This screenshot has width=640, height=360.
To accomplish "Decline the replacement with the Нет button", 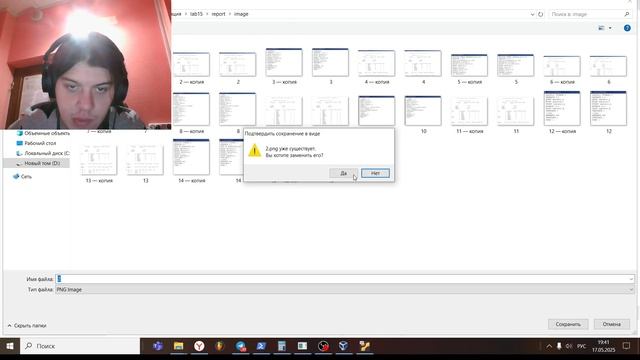I will click(x=375, y=173).
